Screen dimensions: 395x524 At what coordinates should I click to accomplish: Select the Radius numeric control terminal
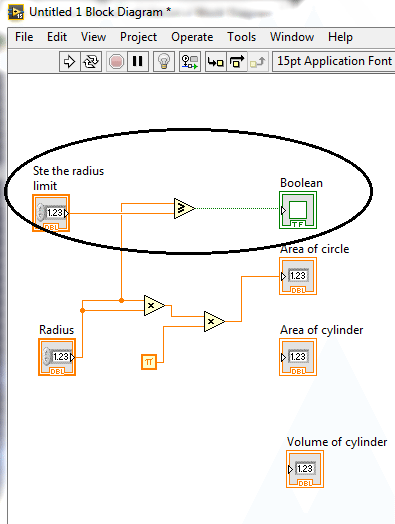coord(57,357)
